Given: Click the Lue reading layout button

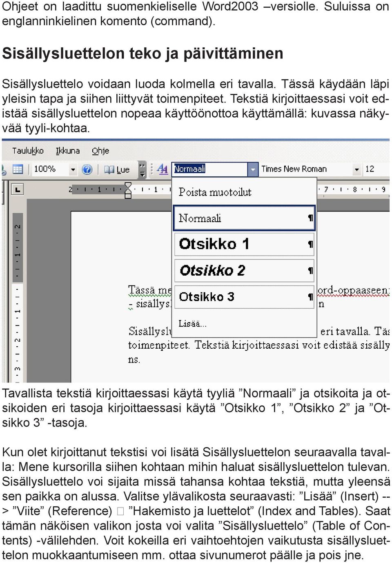Looking at the screenshot, I should coord(117,169).
